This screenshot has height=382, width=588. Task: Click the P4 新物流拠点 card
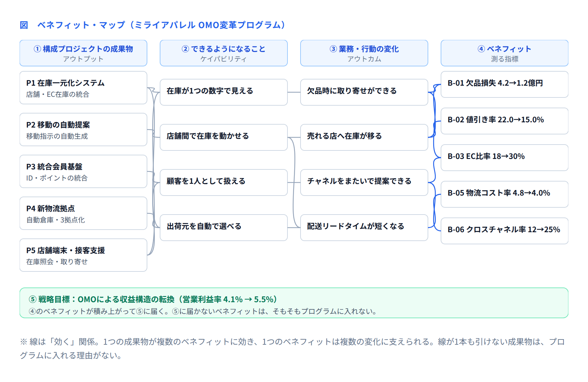click(x=83, y=213)
